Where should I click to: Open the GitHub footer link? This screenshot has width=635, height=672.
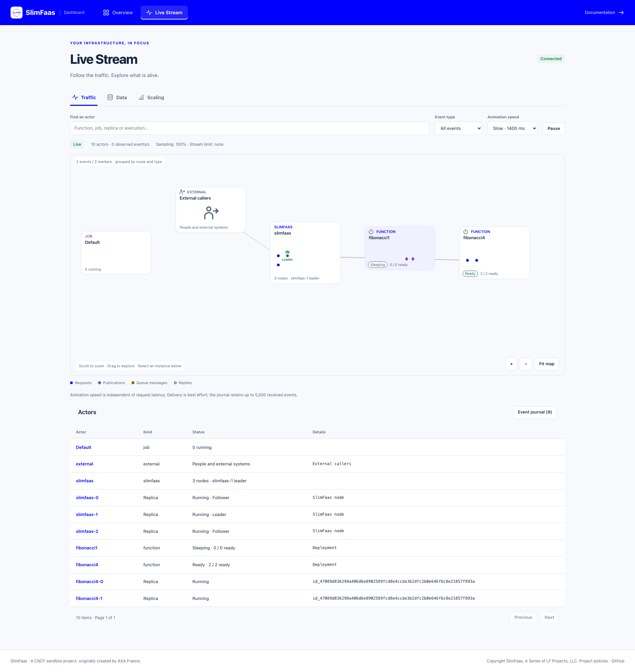(618, 661)
